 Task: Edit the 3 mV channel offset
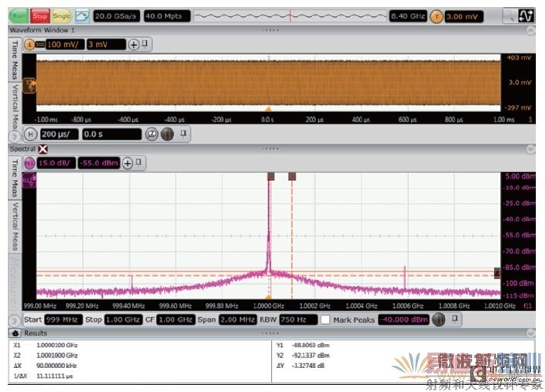106,44
